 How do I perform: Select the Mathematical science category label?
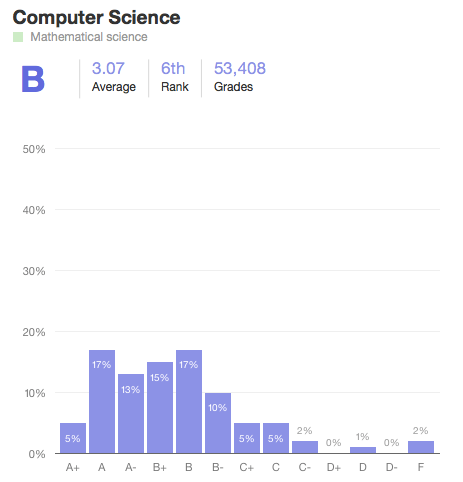coord(89,37)
